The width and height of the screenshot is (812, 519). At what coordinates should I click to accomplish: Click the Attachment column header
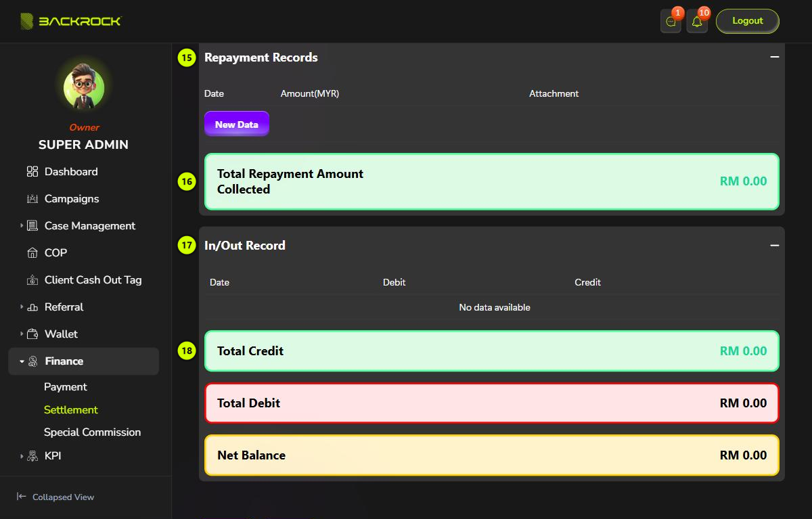[x=554, y=93]
